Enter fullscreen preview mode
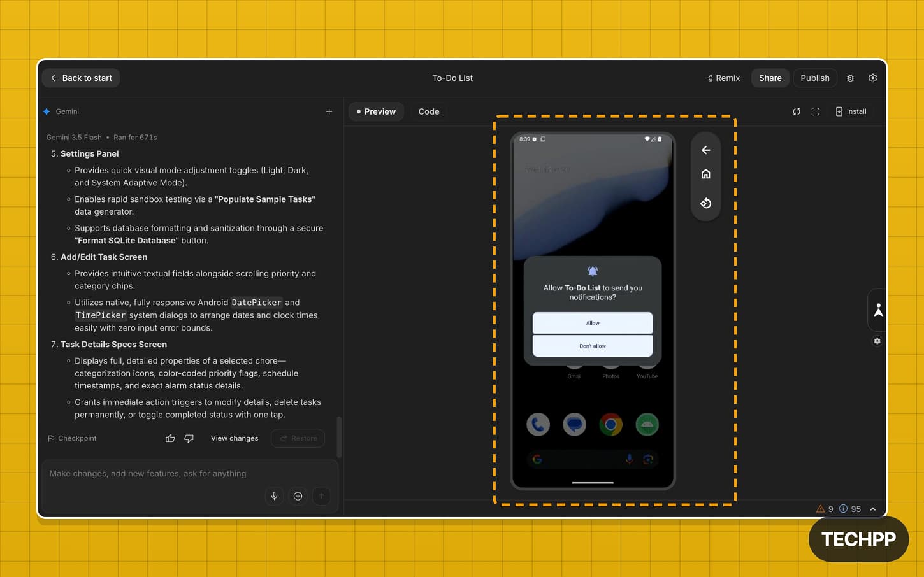This screenshot has width=924, height=577. pyautogui.click(x=815, y=111)
